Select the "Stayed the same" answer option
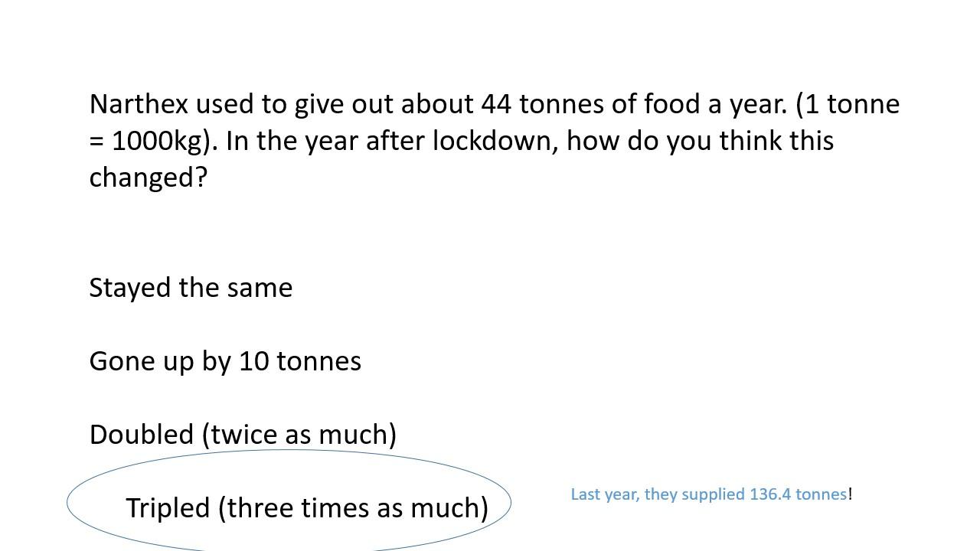980x551 pixels. point(191,288)
